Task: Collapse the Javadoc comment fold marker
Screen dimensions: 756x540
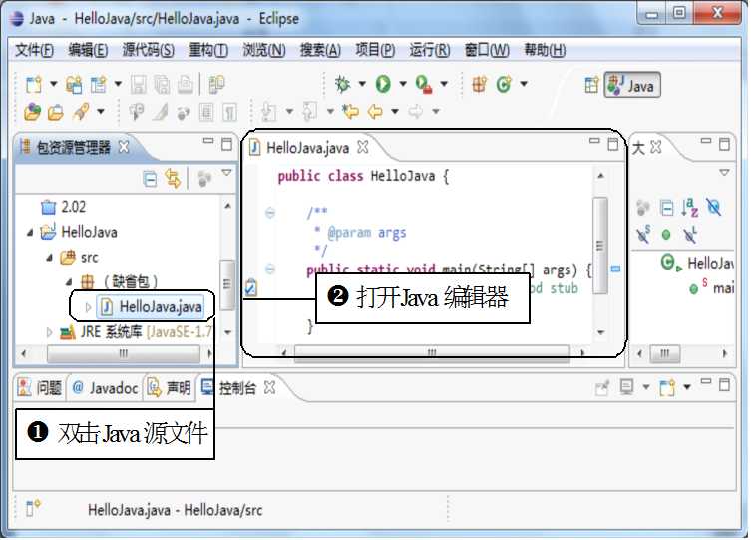Action: (x=270, y=212)
